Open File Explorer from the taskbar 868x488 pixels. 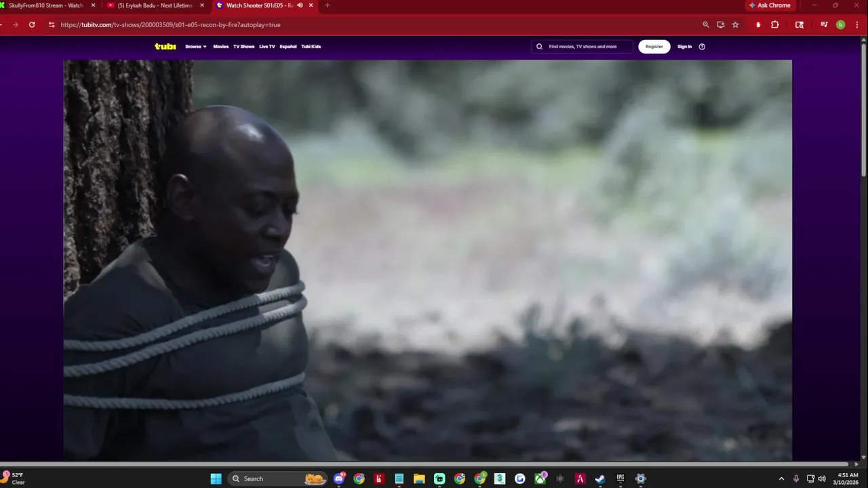(419, 479)
